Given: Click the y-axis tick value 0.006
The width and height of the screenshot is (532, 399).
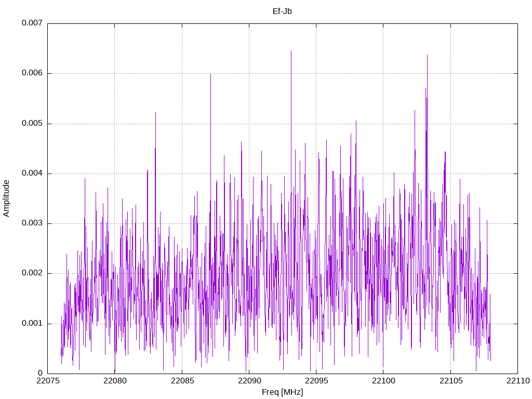Looking at the screenshot, I should tap(32, 73).
